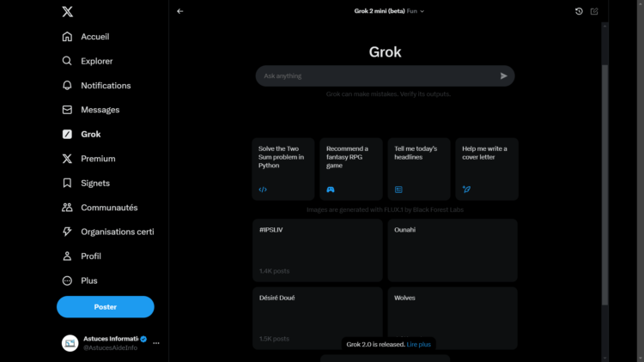Open account menu three dots
This screenshot has width=644, height=362.
156,343
